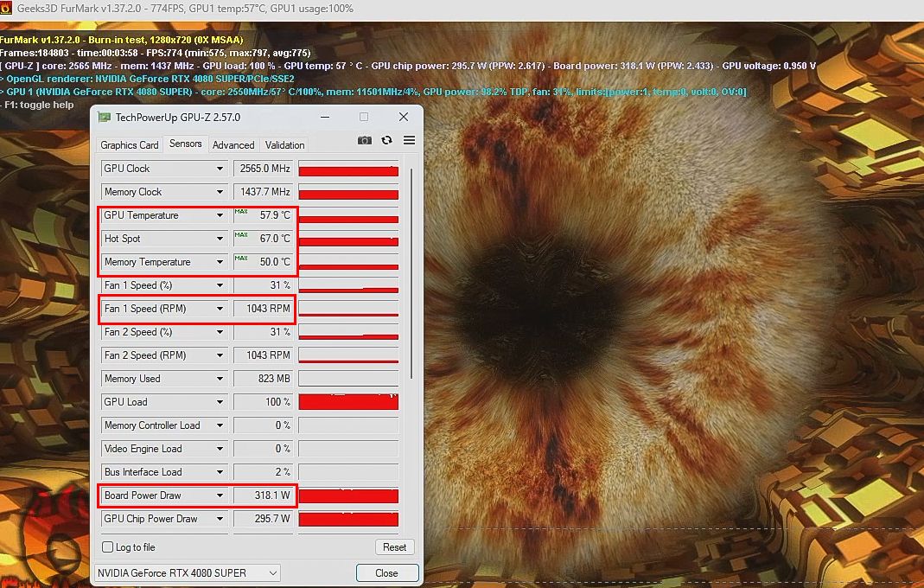Switch to the Advanced tab
Image resolution: width=924 pixels, height=588 pixels.
233,145
